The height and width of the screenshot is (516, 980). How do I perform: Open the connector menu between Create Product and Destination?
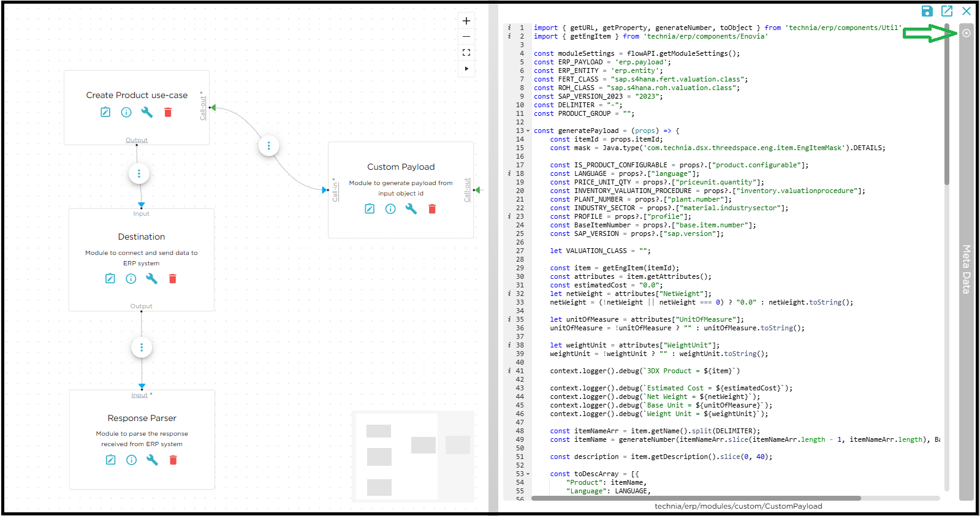tap(139, 174)
